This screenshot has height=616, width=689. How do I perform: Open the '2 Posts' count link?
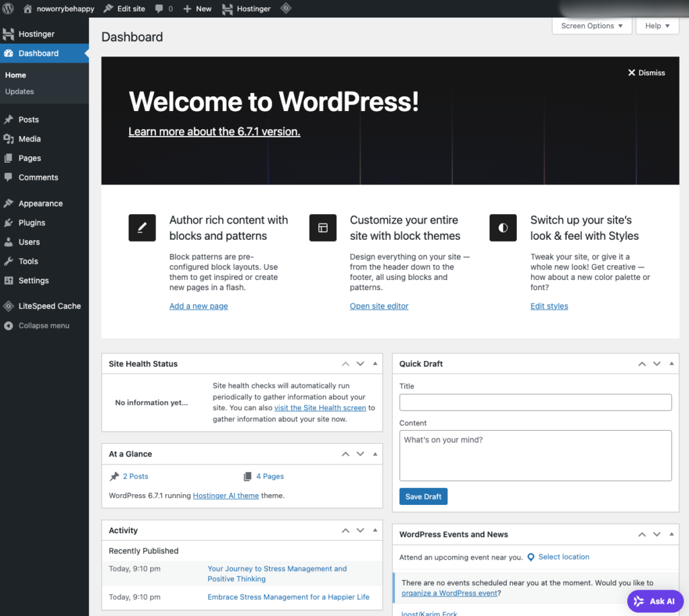135,476
